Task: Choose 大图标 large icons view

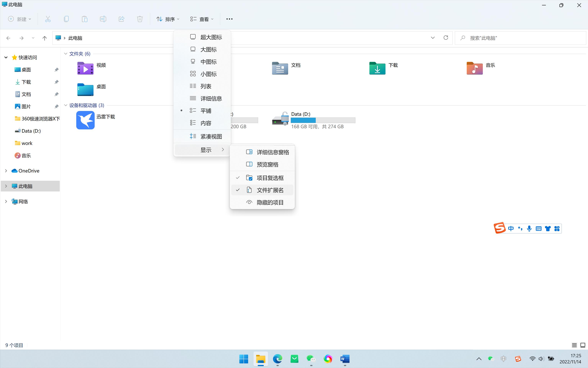Action: click(208, 49)
